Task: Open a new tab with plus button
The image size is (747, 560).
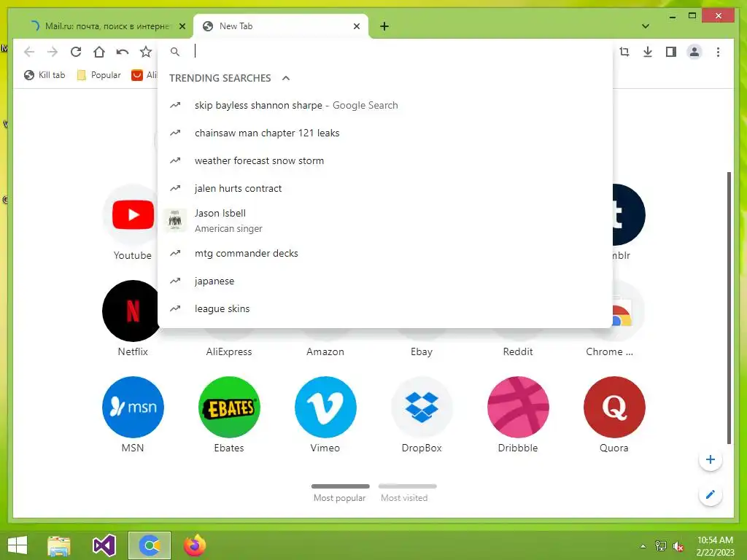Action: (384, 26)
